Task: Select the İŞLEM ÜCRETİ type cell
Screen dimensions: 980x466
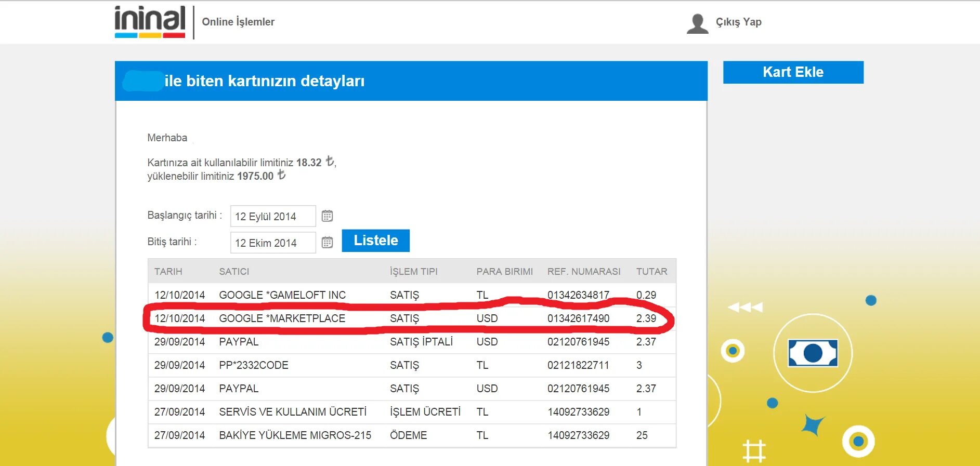Action: 425,412
